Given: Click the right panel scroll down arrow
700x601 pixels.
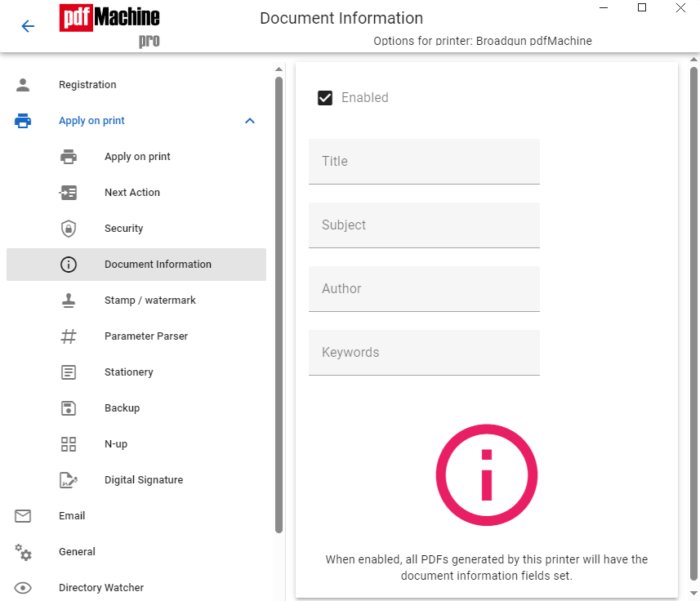Looking at the screenshot, I should (693, 594).
